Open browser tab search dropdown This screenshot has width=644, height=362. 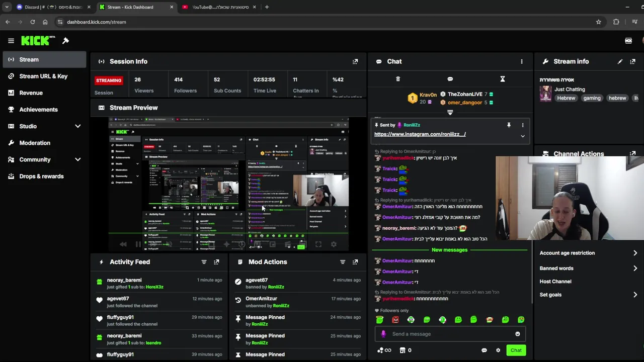[x=7, y=7]
